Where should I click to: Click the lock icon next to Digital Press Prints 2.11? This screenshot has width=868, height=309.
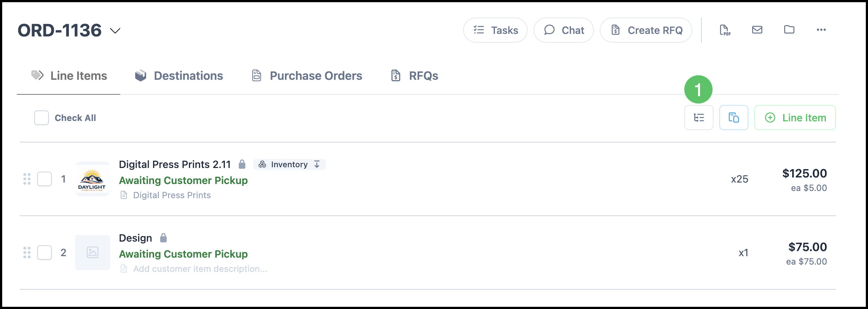click(242, 164)
